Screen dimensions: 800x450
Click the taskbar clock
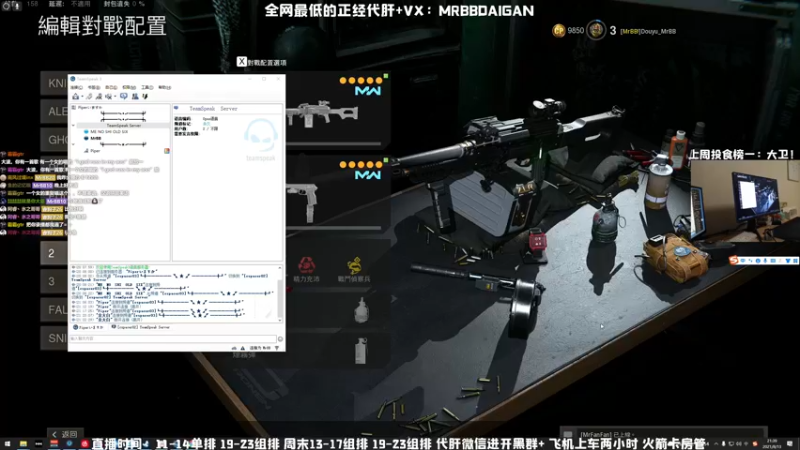pyautogui.click(x=772, y=444)
